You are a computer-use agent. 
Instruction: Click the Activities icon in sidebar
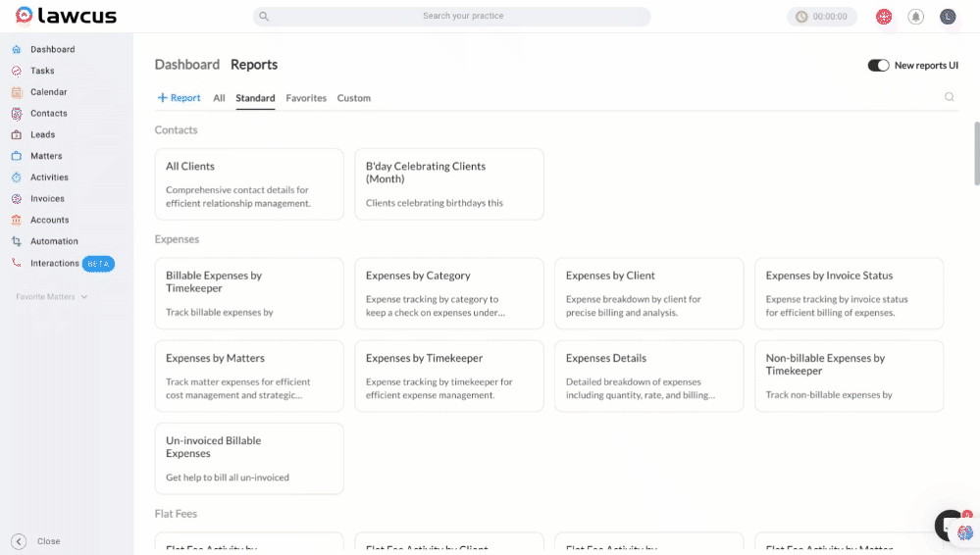pyautogui.click(x=17, y=177)
